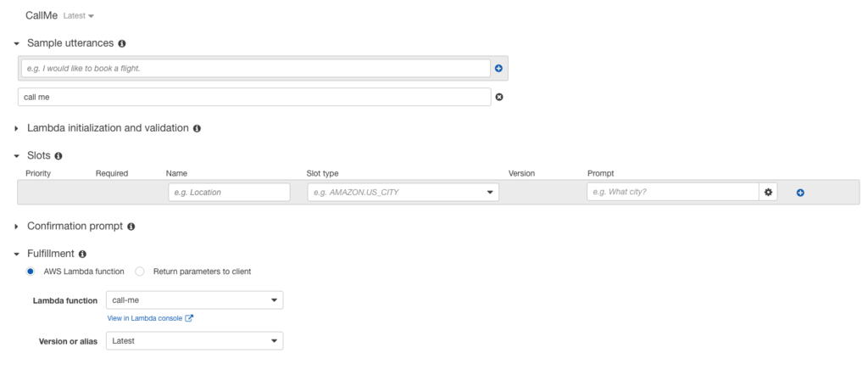Click the CallMe intent name
The width and height of the screenshot is (868, 370).
pos(42,15)
